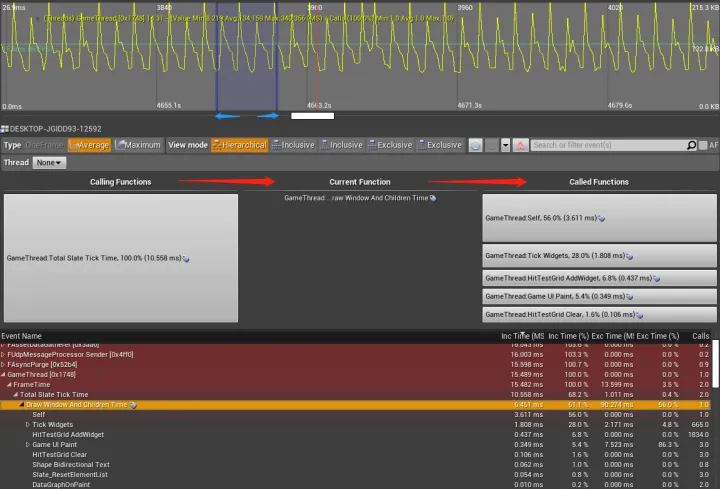720x489 pixels.
Task: Select the Maximum type toggle
Action: coord(138,145)
